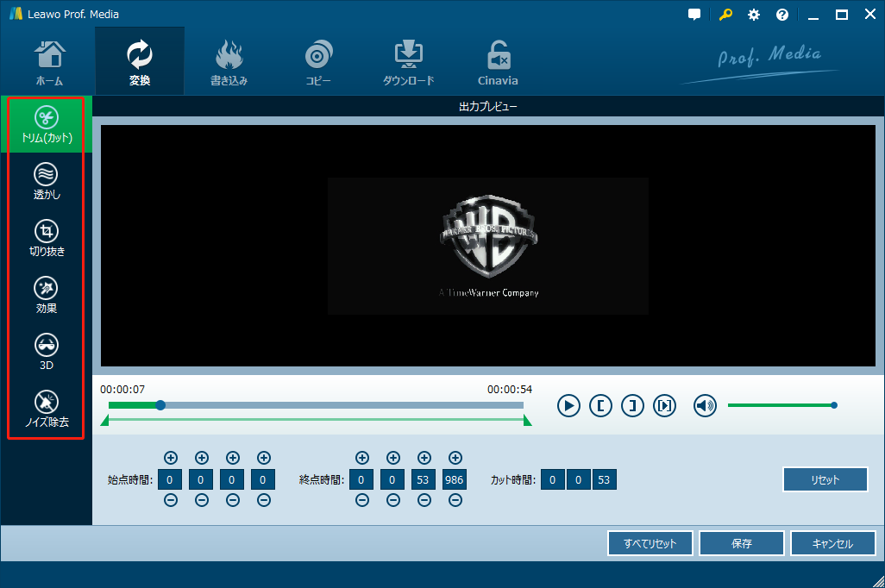This screenshot has height=588, width=885.
Task: Increase 始点時間 seconds with plus icon
Action: click(233, 458)
